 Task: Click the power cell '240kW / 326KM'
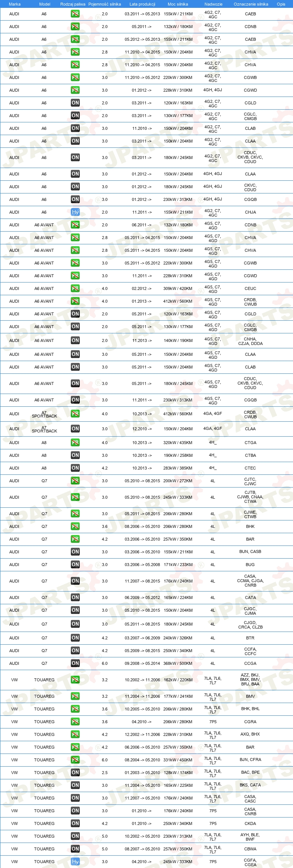point(178,638)
